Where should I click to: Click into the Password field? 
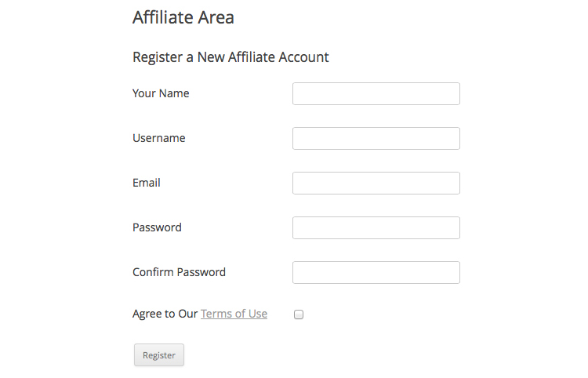[x=376, y=228]
